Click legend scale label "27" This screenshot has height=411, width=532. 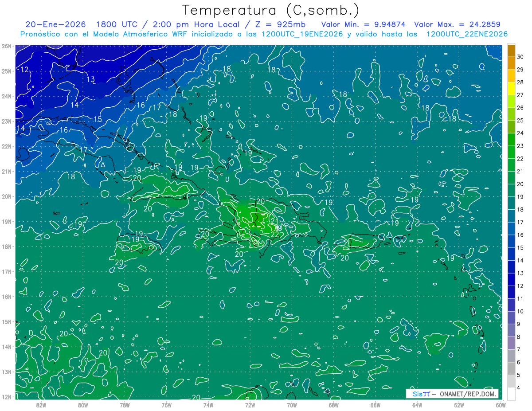coord(520,95)
